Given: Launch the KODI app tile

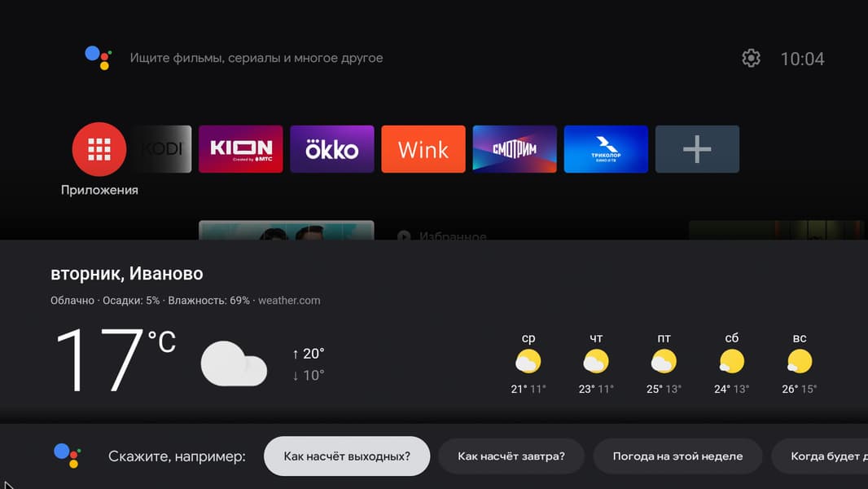Looking at the screenshot, I should [x=161, y=149].
